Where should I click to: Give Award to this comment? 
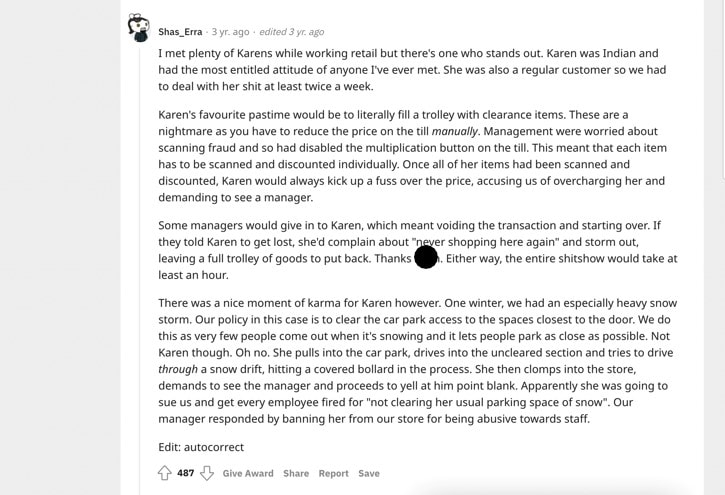pyautogui.click(x=248, y=473)
